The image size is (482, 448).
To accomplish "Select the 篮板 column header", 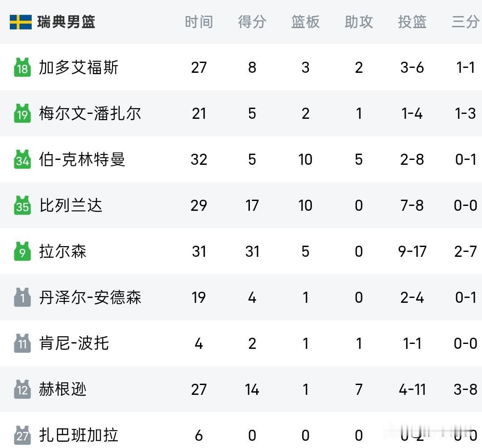I will coord(305,22).
